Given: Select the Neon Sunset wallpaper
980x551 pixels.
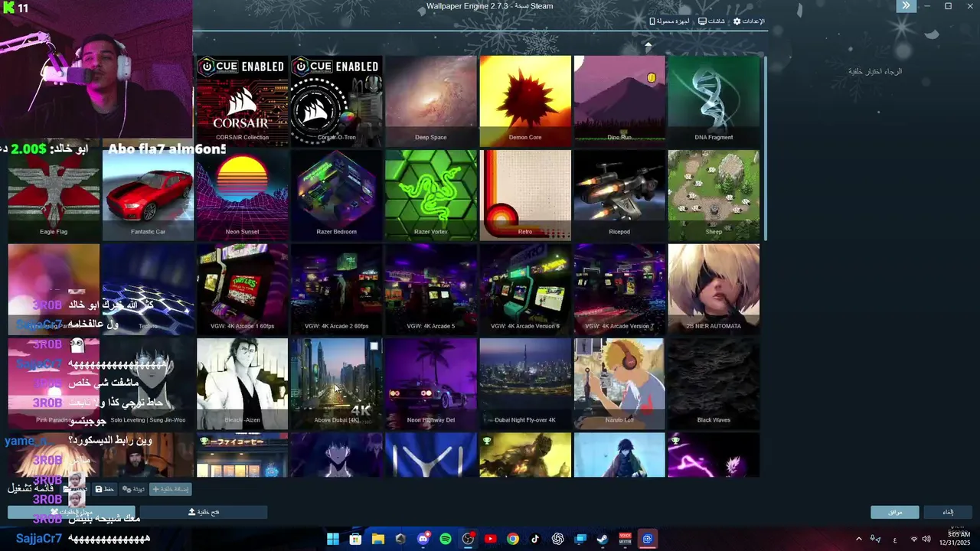Looking at the screenshot, I should coord(242,195).
